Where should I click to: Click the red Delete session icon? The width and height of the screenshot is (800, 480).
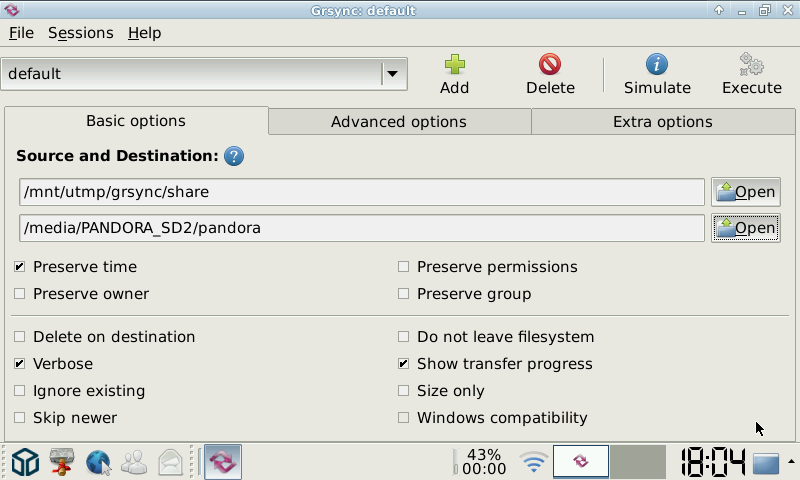550,65
